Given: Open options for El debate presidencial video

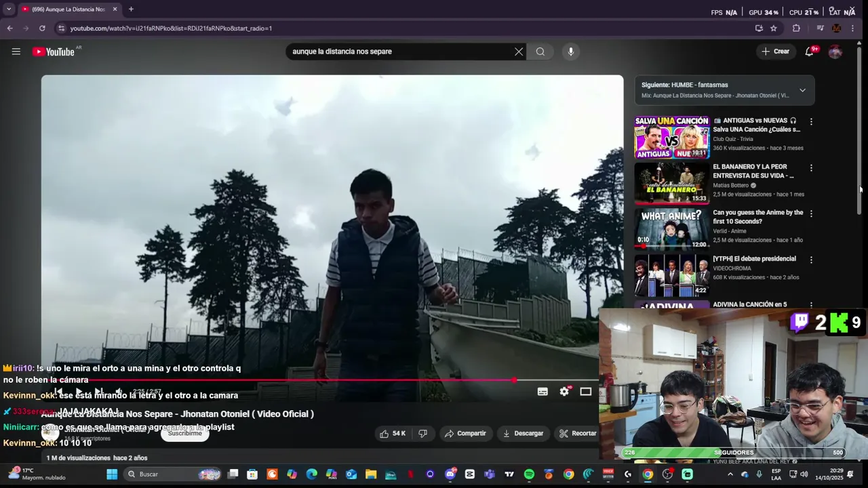Looking at the screenshot, I should [811, 260].
